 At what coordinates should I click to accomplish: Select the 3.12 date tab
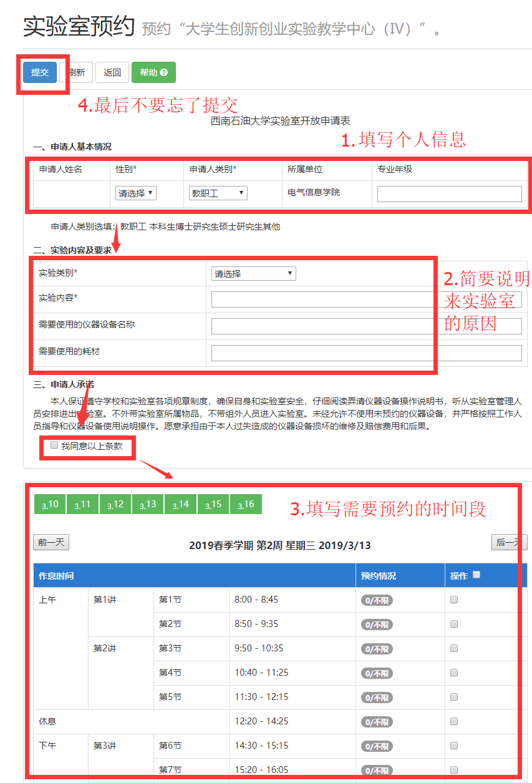tap(115, 504)
